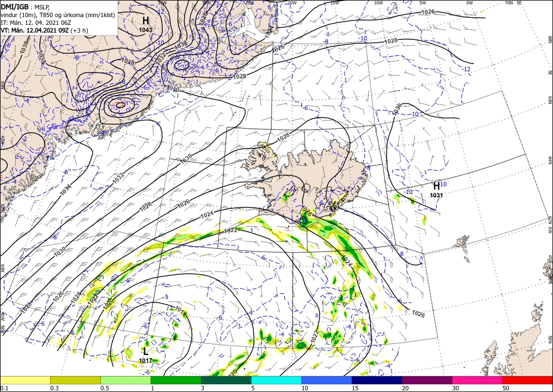Image resolution: width=553 pixels, height=392 pixels.
Task: Click the olive 0.3–0.5 legend swatch
Action: 75,380
